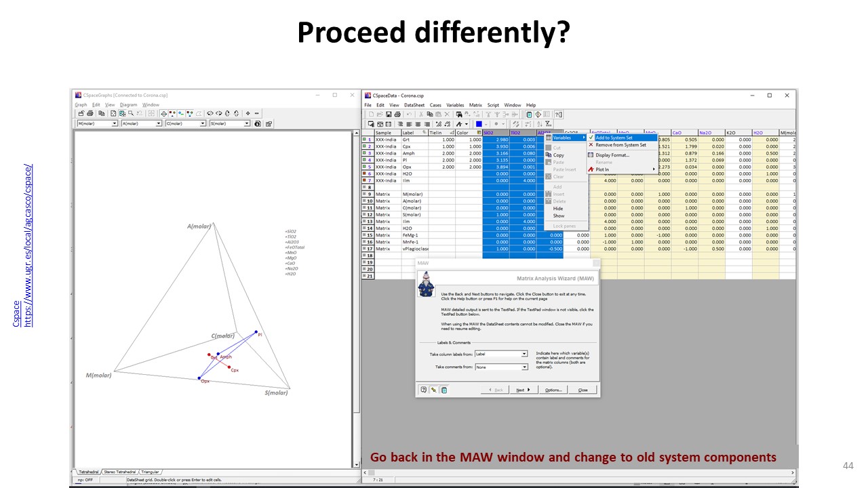Viewport: 868px width, 488px height.
Task: Click the TextPad button in MAW dialog
Action: click(443, 390)
